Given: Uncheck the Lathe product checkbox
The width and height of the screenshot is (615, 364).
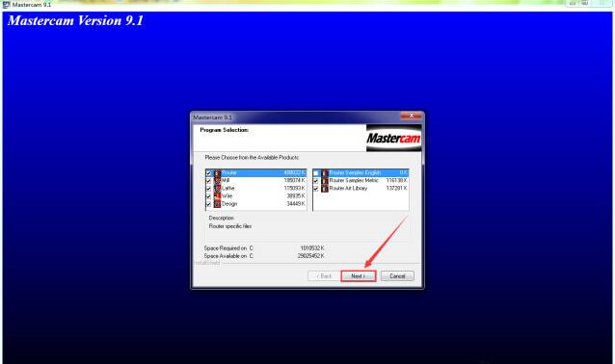Looking at the screenshot, I should 208,189.
